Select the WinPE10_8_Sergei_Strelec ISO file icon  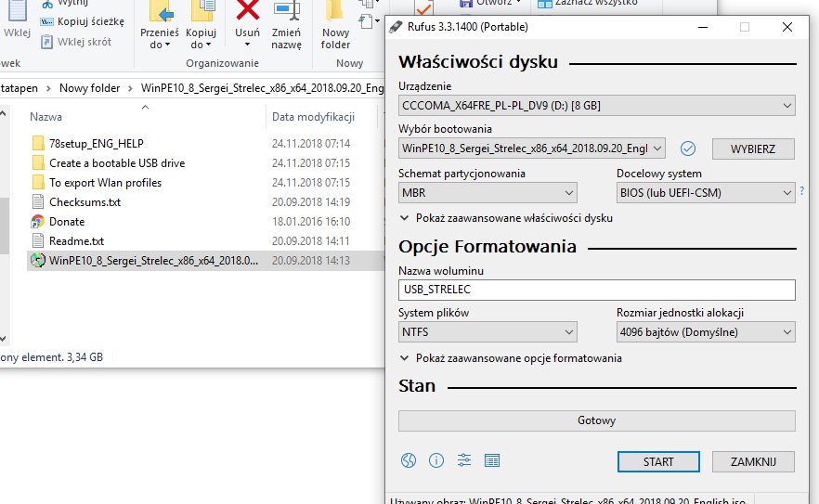(x=37, y=261)
